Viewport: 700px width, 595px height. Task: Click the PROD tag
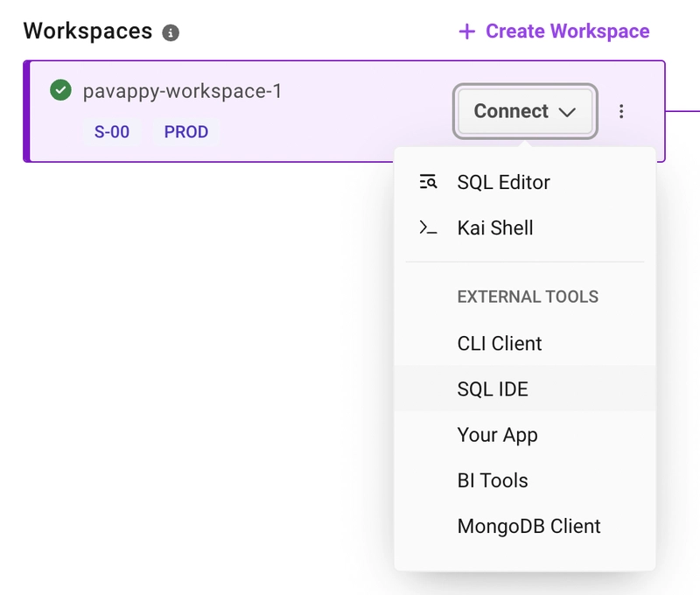pyautogui.click(x=186, y=131)
